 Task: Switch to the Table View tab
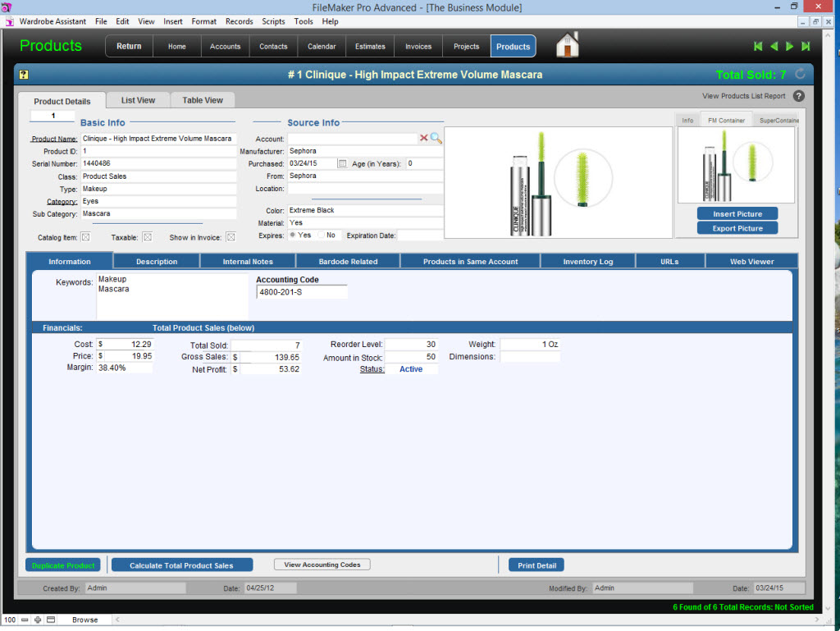pos(203,100)
